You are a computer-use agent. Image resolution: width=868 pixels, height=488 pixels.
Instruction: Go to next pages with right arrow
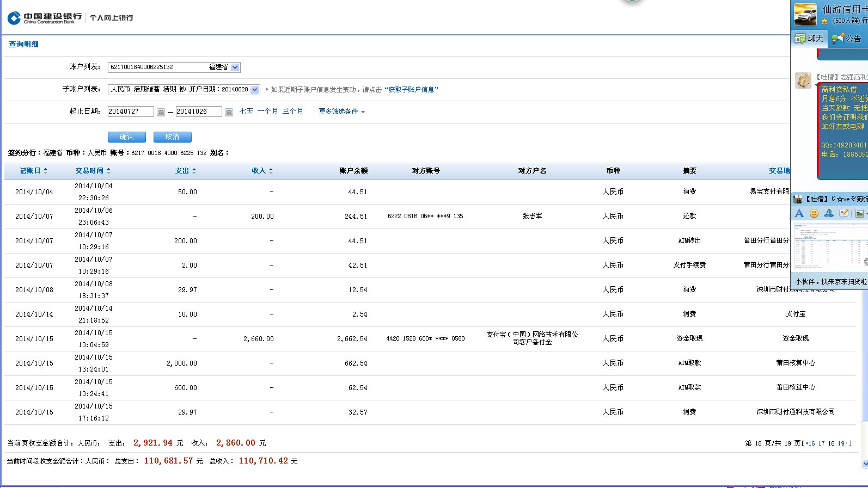coord(847,443)
